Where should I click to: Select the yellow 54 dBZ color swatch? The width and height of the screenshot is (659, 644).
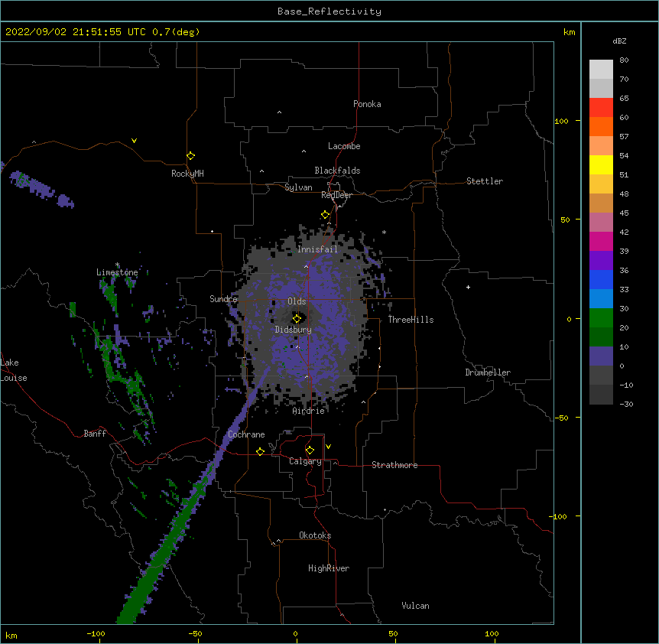(601, 164)
